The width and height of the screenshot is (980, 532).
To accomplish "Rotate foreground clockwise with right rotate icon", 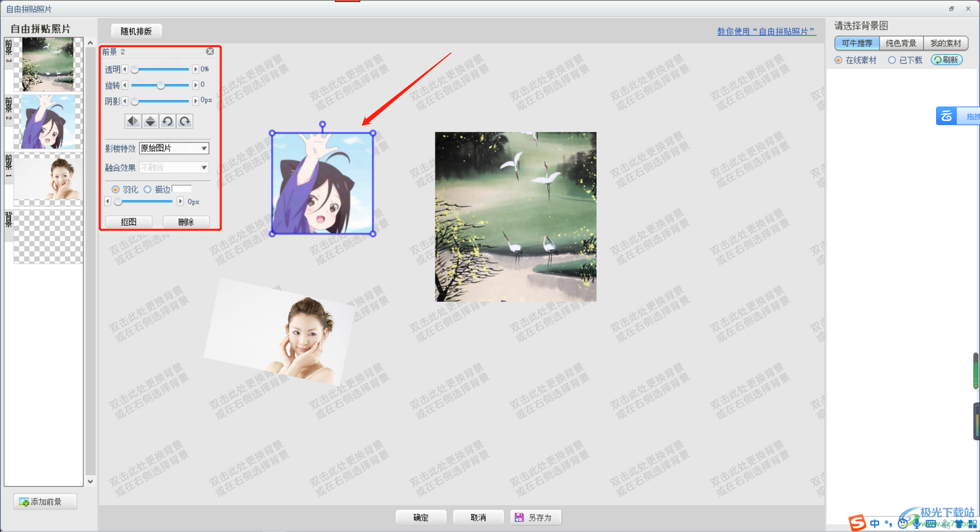I will click(185, 121).
